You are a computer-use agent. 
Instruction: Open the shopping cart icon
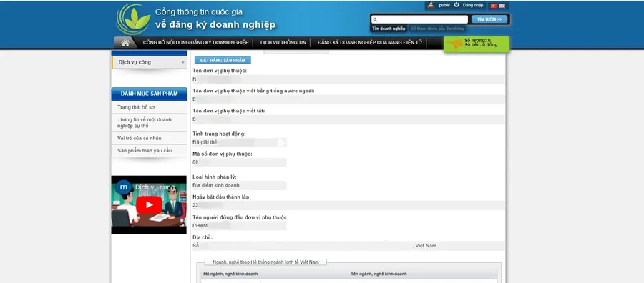point(454,44)
